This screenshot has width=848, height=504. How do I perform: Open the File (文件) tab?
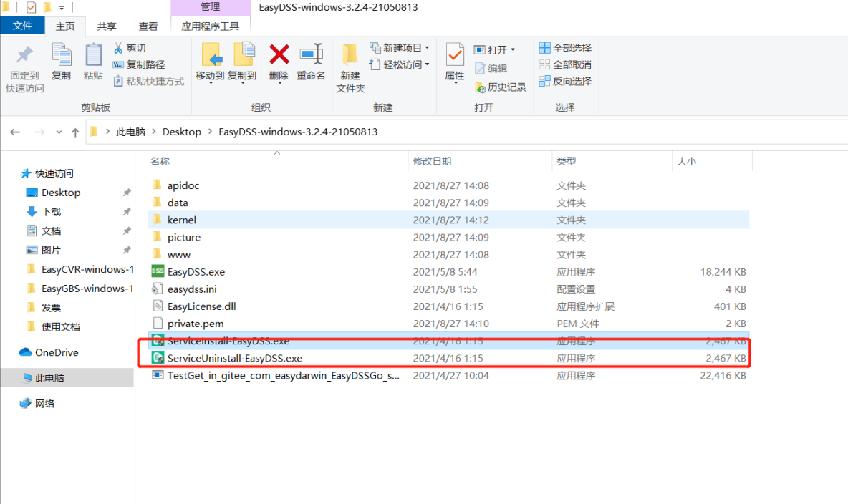tap(22, 26)
